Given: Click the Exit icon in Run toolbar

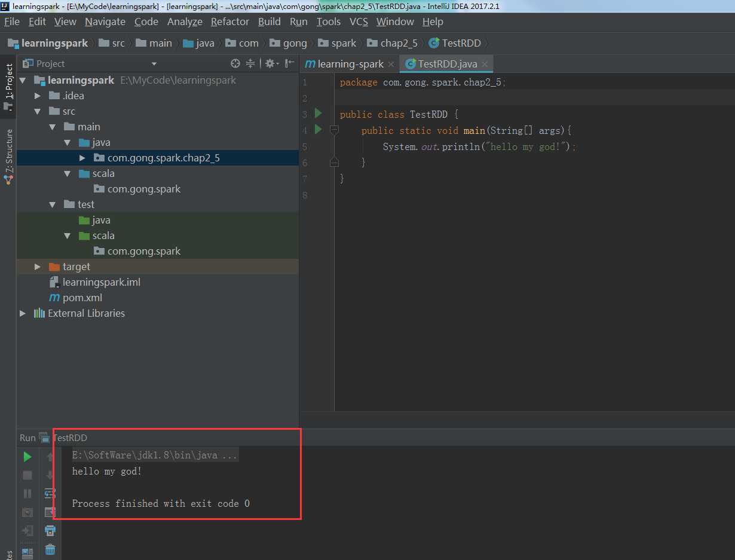Looking at the screenshot, I should pyautogui.click(x=27, y=531).
